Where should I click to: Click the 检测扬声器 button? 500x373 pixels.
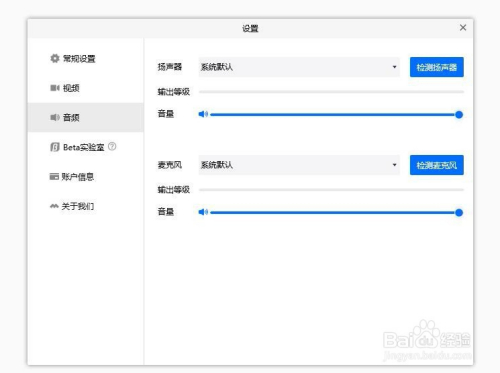[x=437, y=67]
